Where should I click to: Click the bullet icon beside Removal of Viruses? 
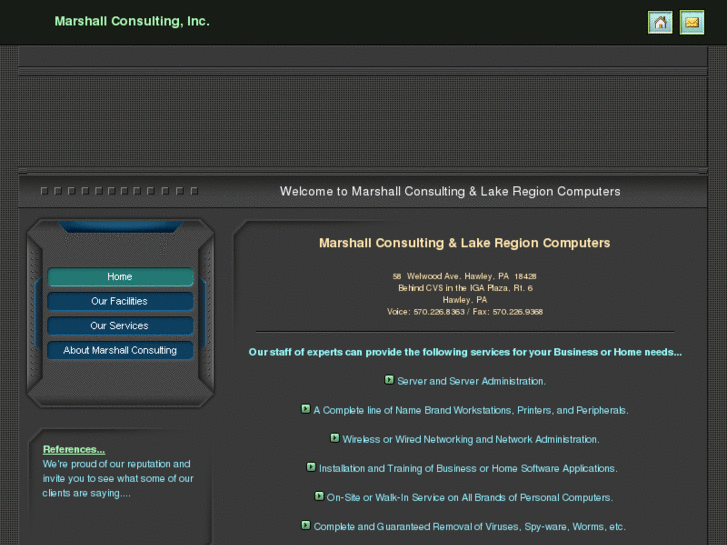pos(306,525)
